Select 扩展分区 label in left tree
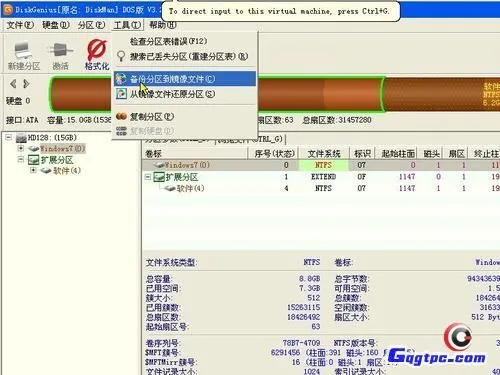 (x=57, y=160)
